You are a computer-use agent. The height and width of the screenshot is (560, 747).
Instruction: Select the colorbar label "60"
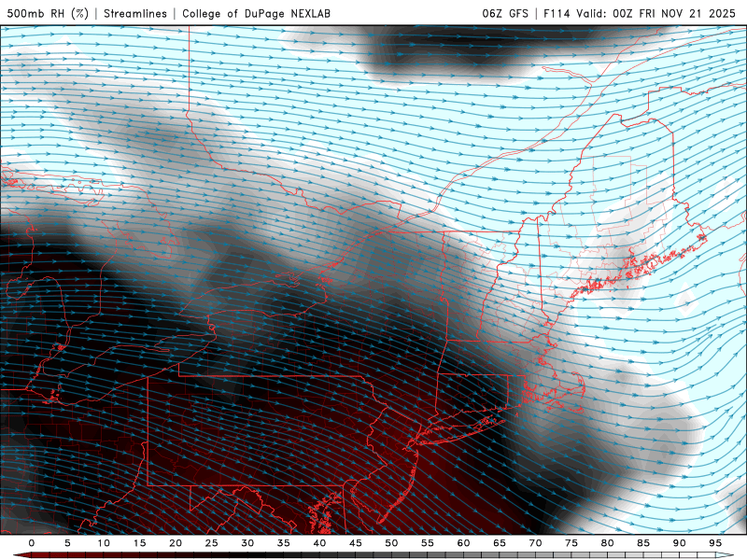[x=463, y=543]
